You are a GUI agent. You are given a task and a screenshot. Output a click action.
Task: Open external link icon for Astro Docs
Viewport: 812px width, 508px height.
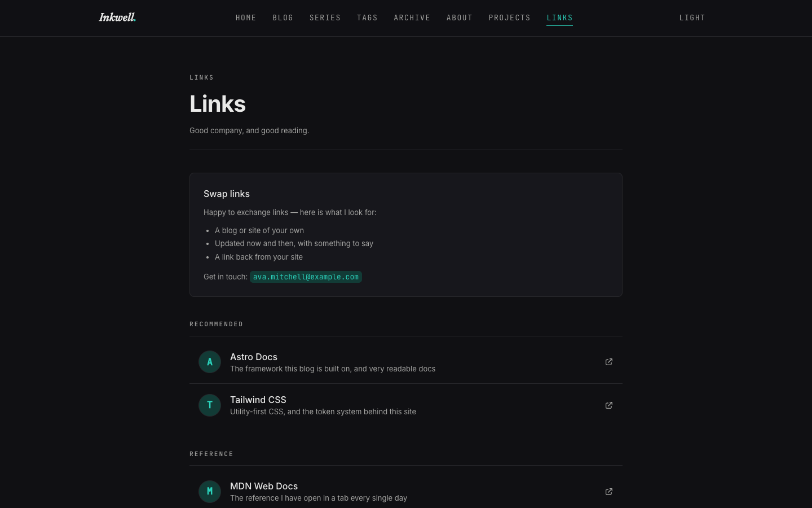(609, 362)
